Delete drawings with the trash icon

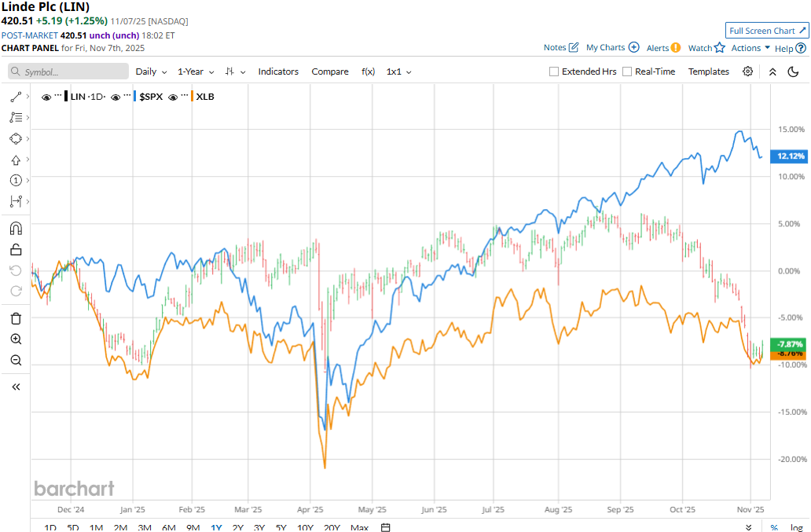pyautogui.click(x=16, y=318)
